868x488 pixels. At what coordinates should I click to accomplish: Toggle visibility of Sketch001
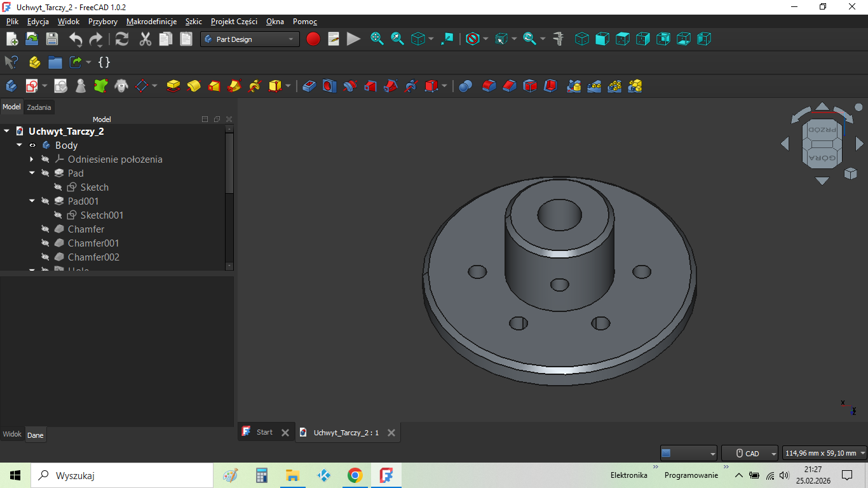pos(58,215)
